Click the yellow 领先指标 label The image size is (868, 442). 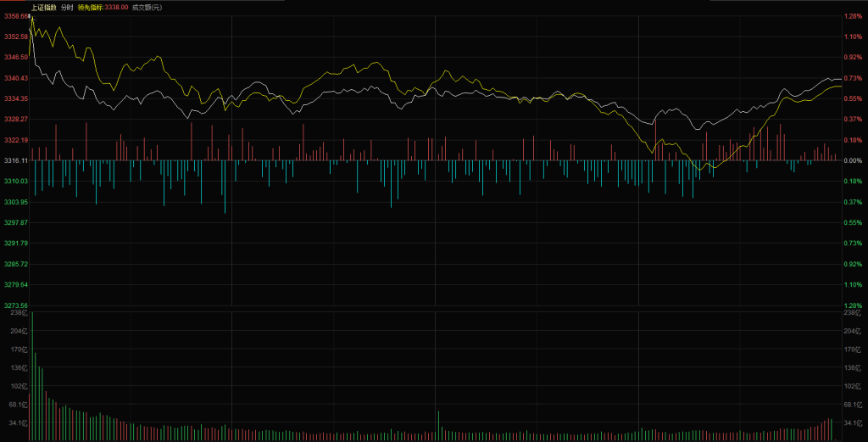tap(91, 8)
